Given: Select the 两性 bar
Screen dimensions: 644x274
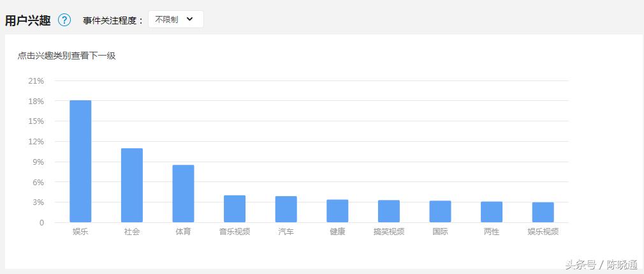Looking at the screenshot, I should tap(492, 212).
